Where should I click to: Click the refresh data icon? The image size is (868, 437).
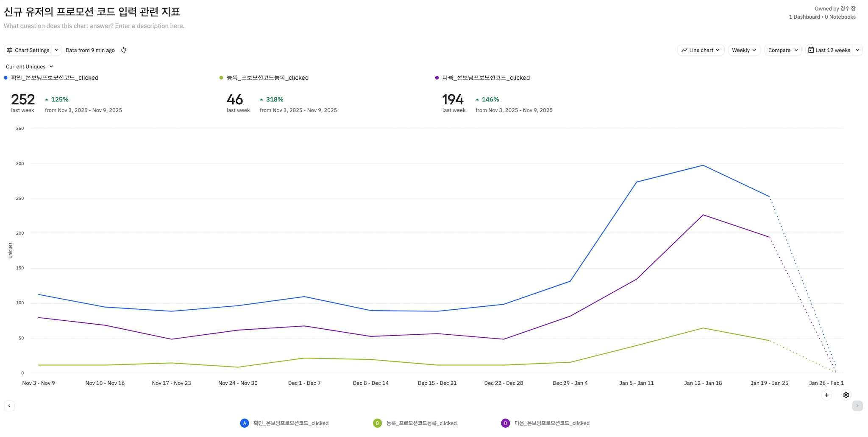click(124, 50)
